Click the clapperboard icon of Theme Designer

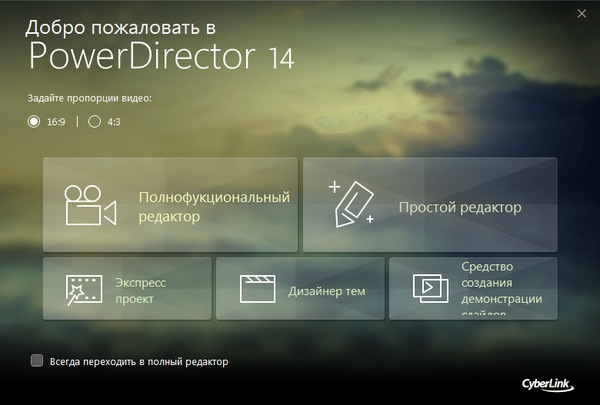[256, 290]
